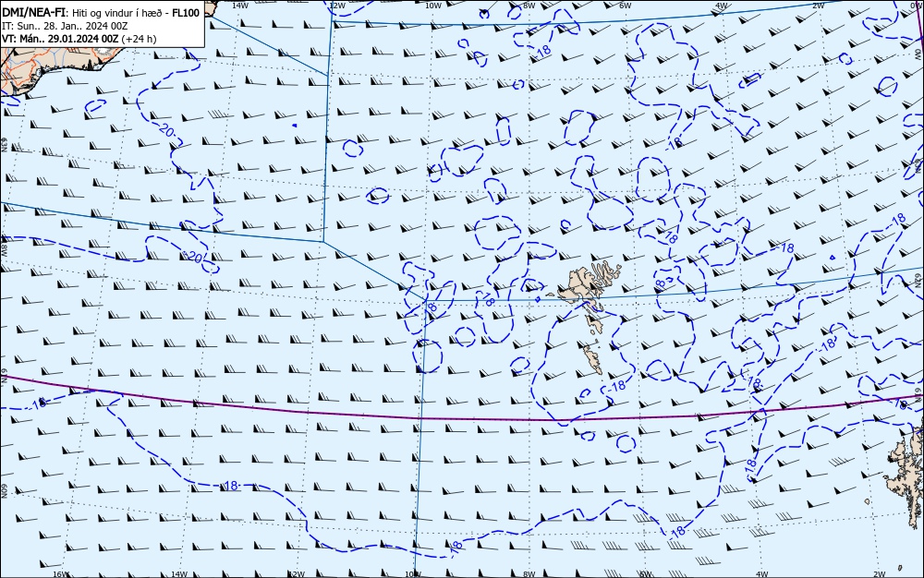The height and width of the screenshot is (578, 924).
Task: Select the 'VT: Mán.. 29.01.2024 00Z' valid time
Action: [60, 39]
